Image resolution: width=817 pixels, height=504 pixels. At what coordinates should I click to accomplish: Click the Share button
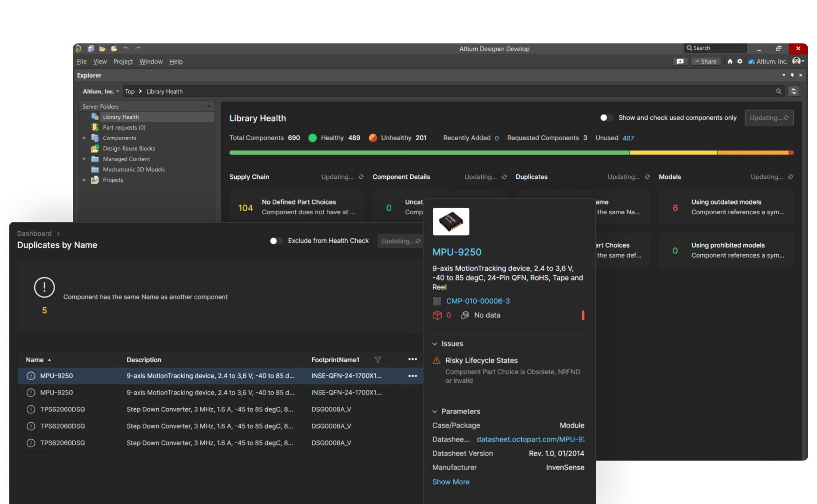tap(706, 61)
